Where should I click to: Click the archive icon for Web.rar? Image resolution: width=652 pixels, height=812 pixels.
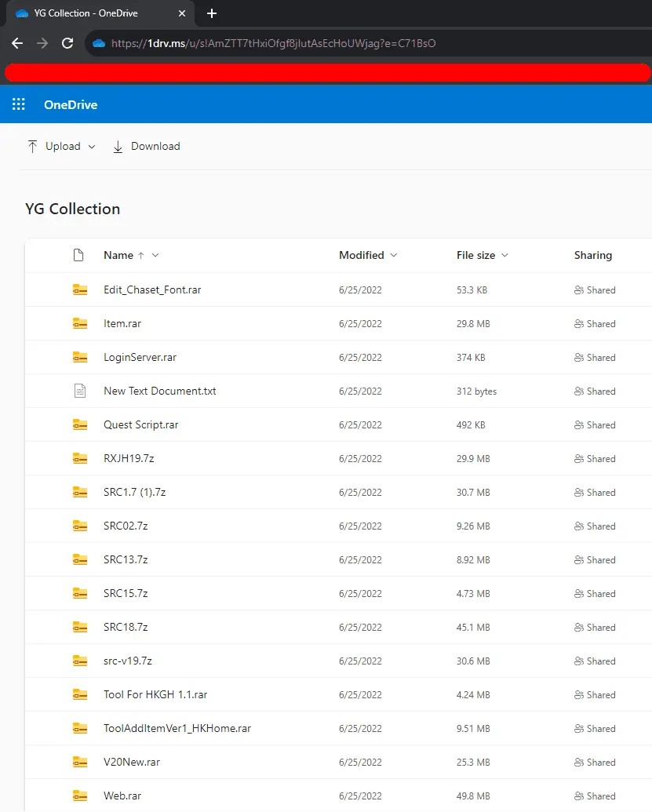pos(80,796)
